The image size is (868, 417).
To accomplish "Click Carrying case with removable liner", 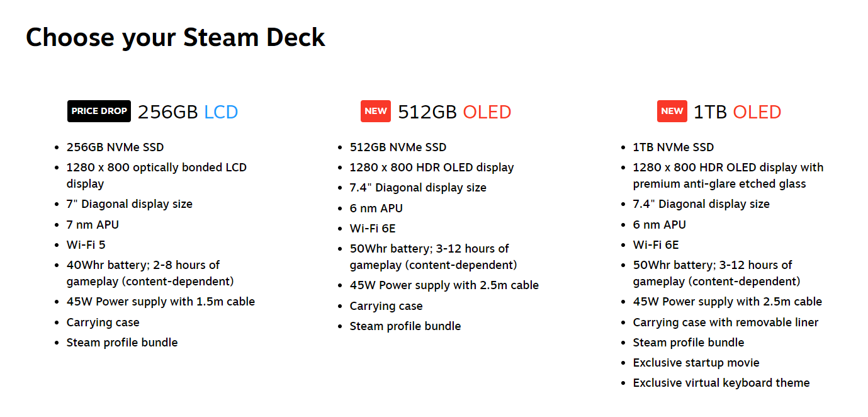I will pos(726,323).
